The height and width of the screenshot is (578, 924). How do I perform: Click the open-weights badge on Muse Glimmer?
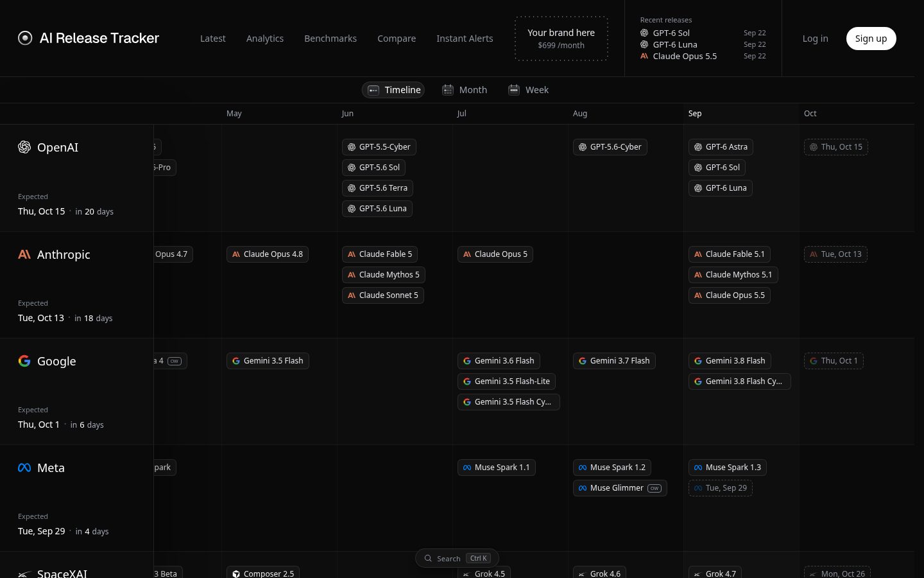click(654, 488)
